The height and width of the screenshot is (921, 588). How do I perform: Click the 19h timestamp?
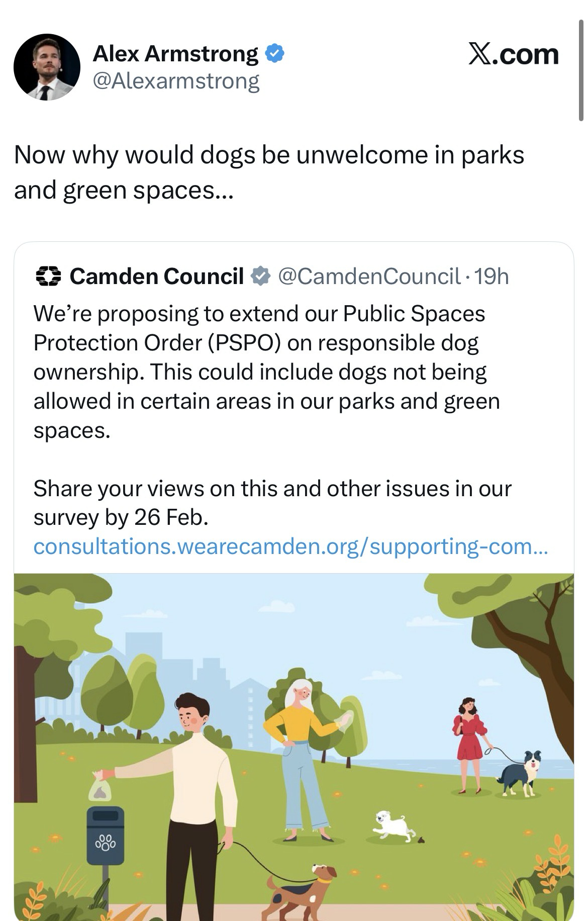[492, 276]
